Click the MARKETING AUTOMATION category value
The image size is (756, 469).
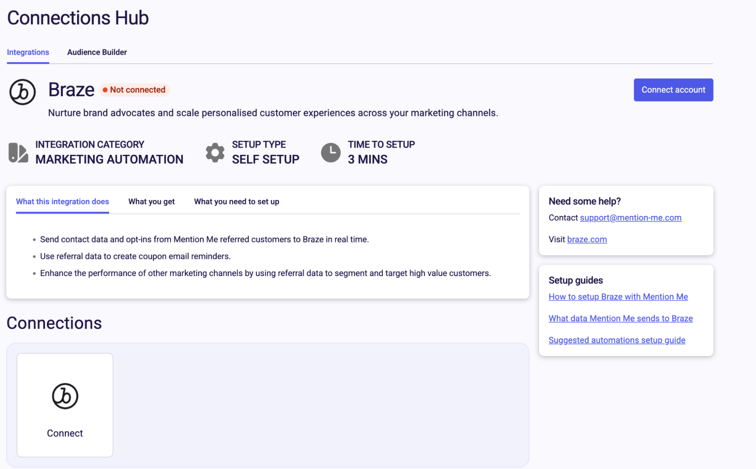[109, 160]
